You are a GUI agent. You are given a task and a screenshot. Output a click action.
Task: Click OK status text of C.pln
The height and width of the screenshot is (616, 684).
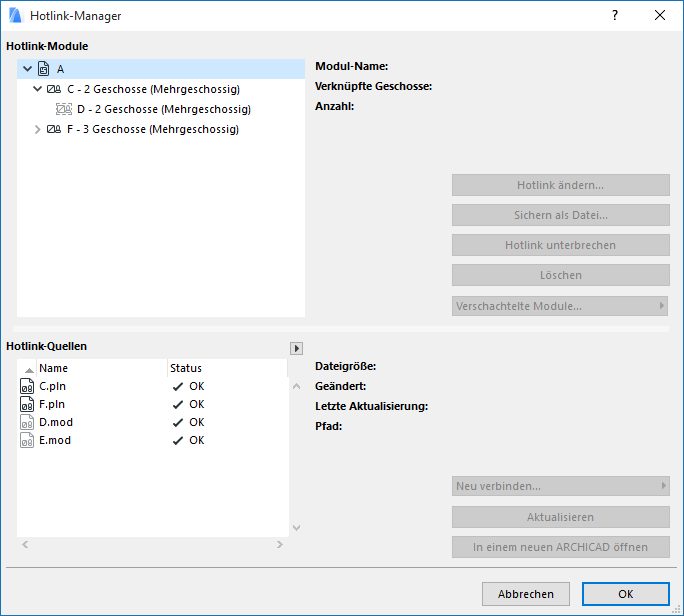pyautogui.click(x=197, y=386)
